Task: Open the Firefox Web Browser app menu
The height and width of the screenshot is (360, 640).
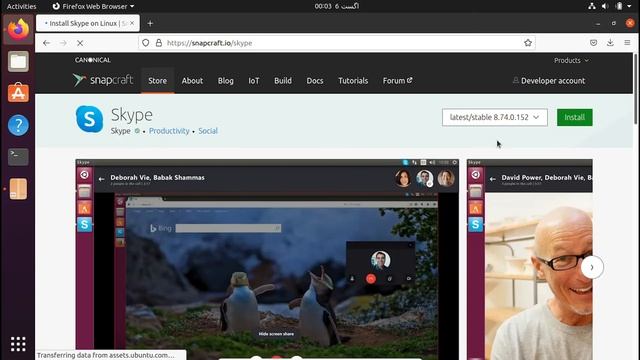Action: 93,6
